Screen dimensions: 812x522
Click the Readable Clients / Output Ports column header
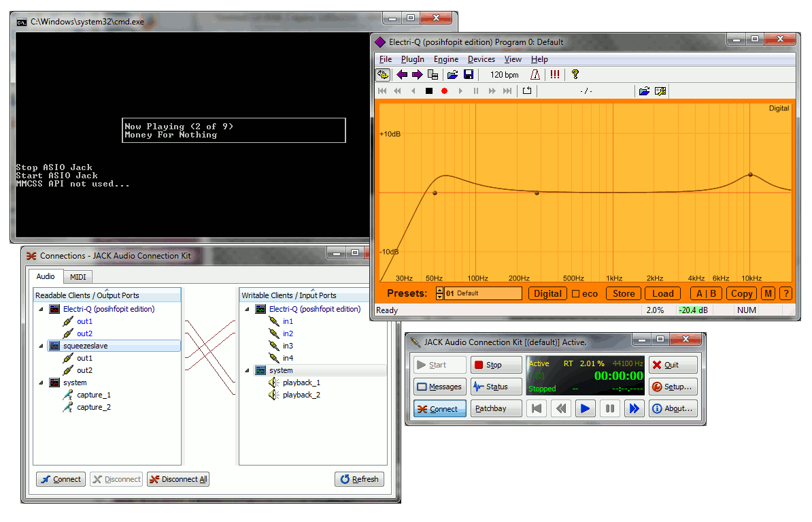point(107,295)
